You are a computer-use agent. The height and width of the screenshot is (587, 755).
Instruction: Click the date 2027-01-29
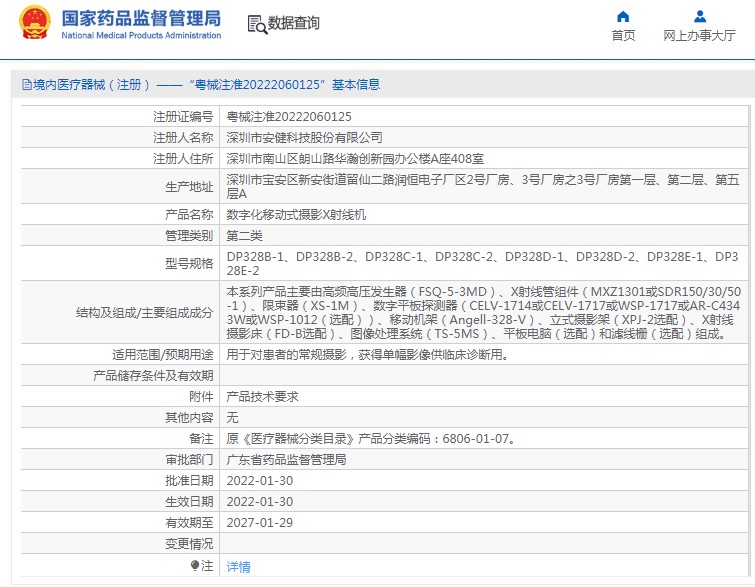point(260,522)
